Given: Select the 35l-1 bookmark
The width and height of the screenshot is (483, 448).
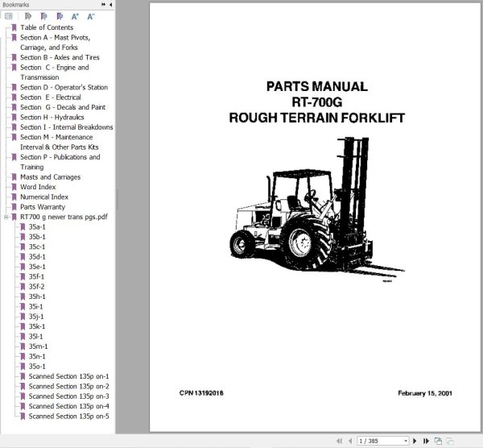Looking at the screenshot, I should pyautogui.click(x=35, y=336).
